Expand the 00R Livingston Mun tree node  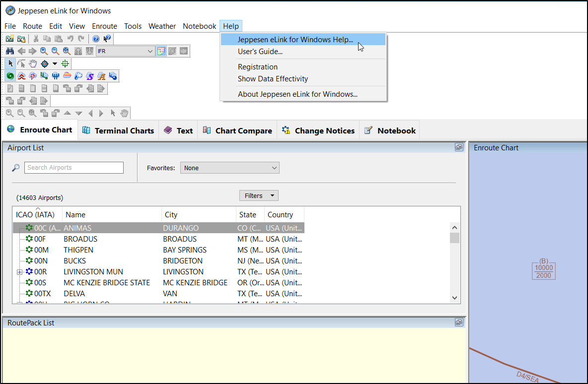point(20,272)
